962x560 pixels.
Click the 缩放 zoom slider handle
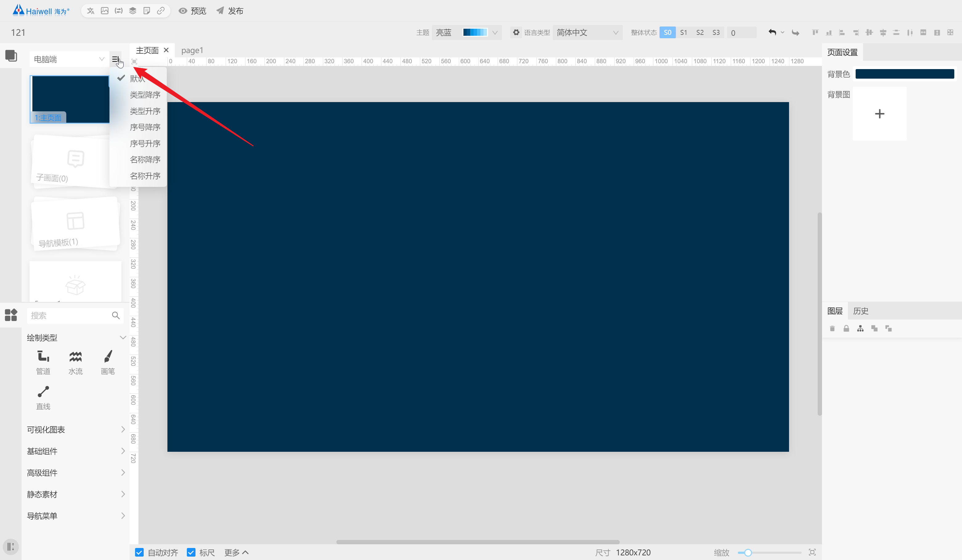click(x=748, y=552)
